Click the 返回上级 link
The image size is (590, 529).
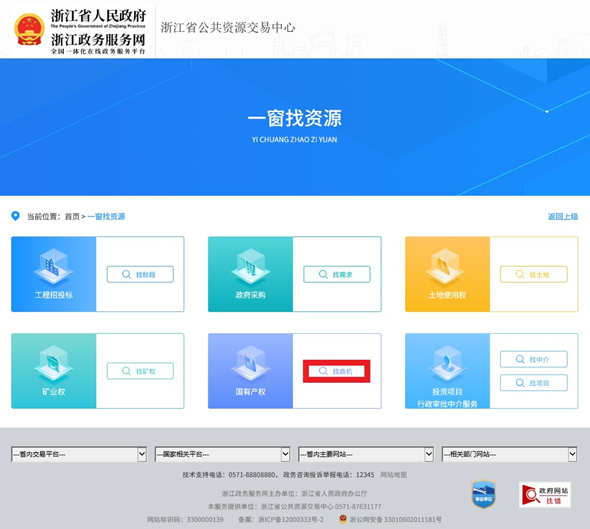tap(563, 216)
